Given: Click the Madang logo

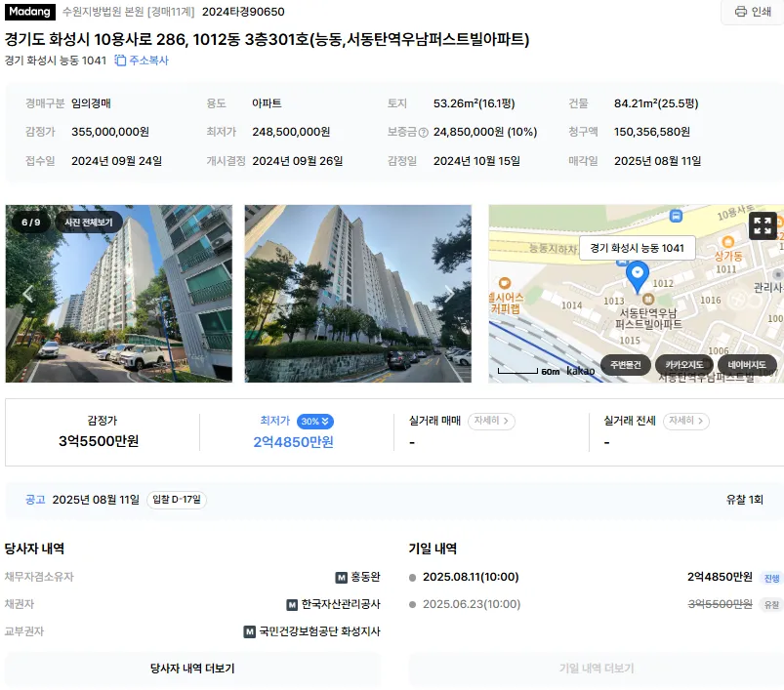Looking at the screenshot, I should (30, 12).
